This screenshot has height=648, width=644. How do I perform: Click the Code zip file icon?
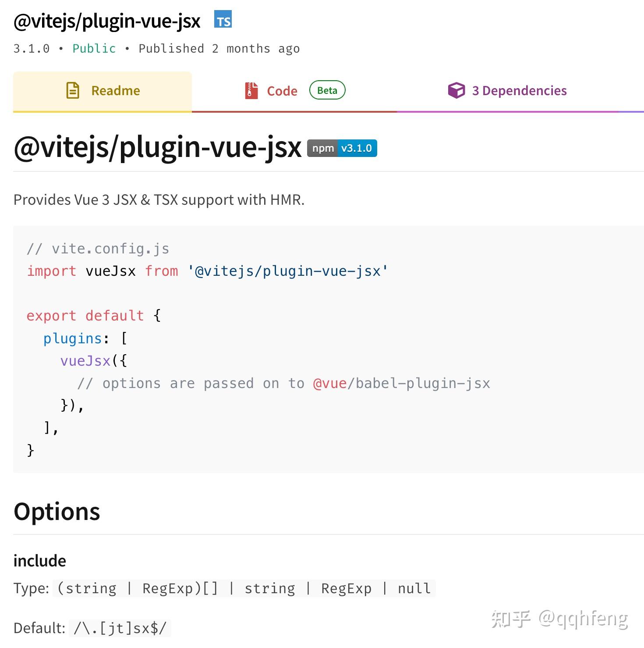coord(251,91)
